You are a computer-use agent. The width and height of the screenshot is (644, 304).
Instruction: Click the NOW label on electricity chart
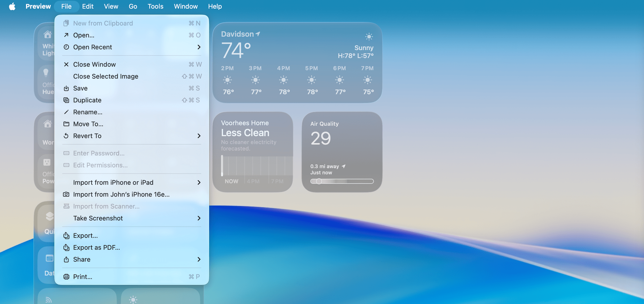coord(231,181)
